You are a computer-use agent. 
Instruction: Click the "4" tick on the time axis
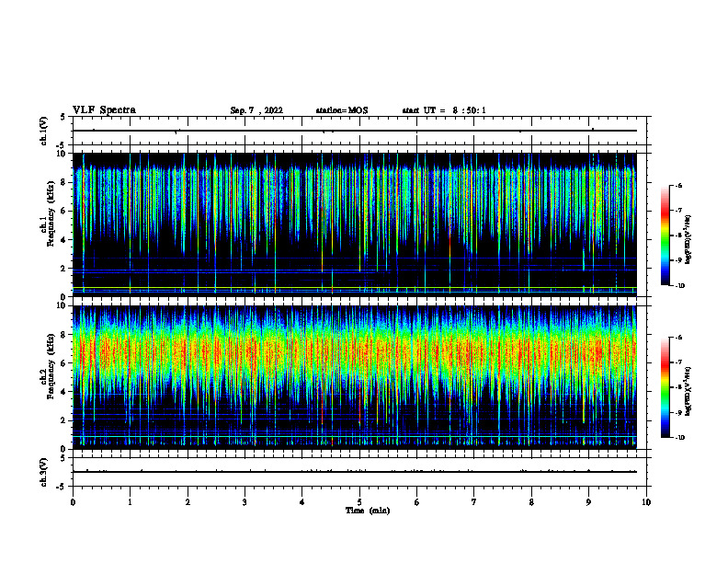(302, 502)
